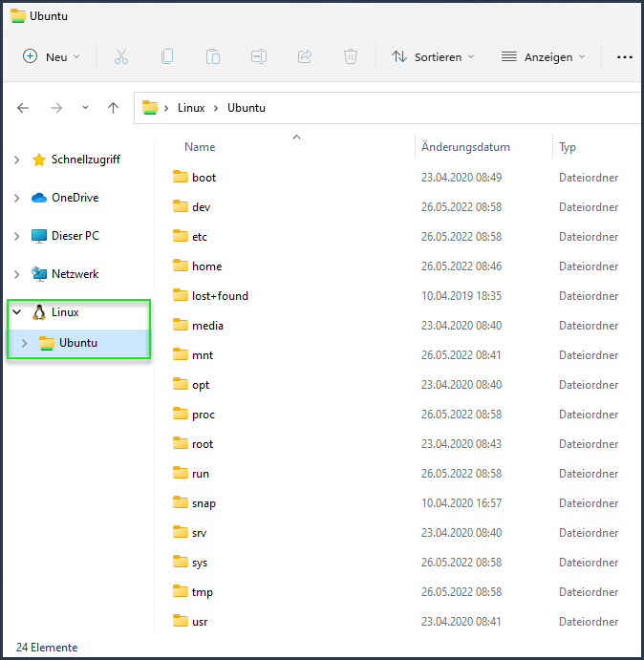Click the Linux penguin icon

(39, 312)
